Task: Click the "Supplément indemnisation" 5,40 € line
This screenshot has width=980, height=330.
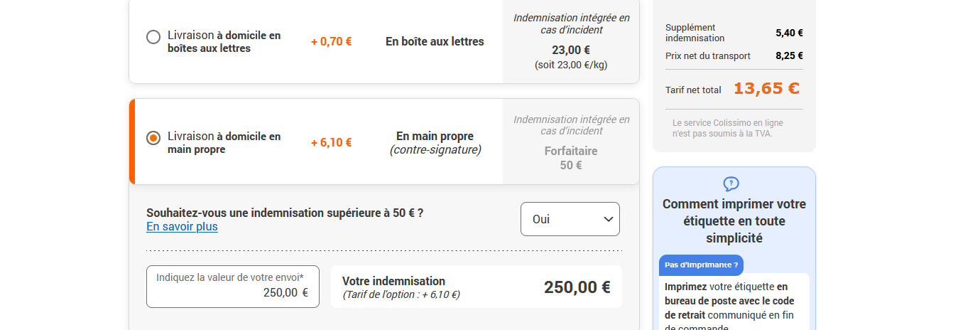Action: [x=734, y=33]
